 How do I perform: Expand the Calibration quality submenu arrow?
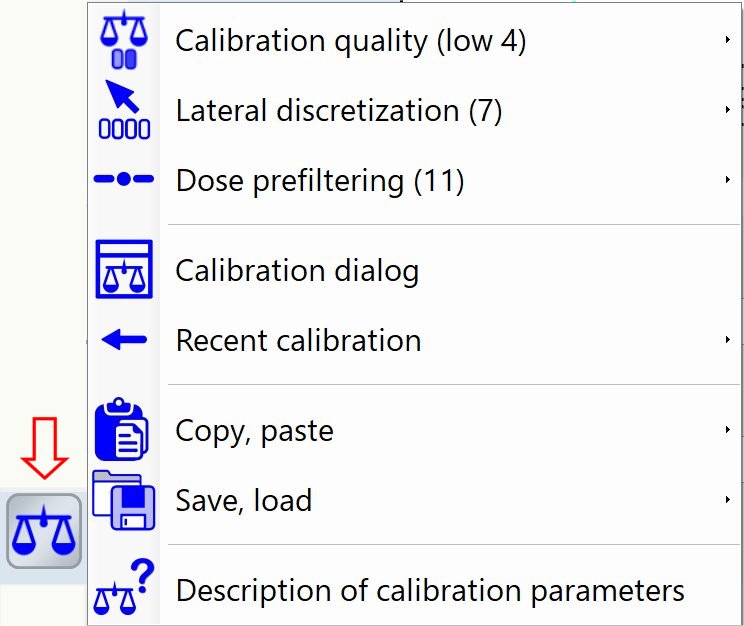(727, 40)
